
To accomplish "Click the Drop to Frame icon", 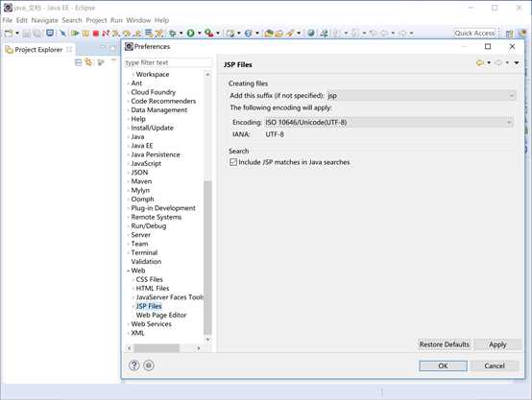I will [x=148, y=34].
